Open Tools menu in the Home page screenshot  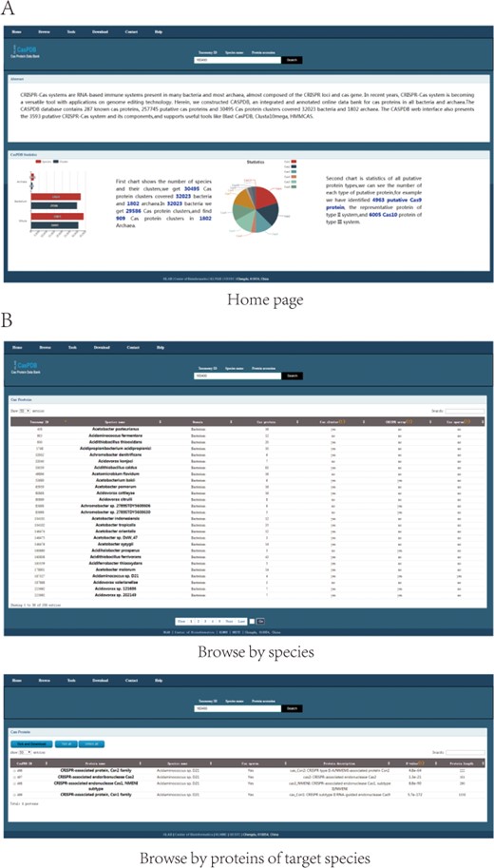[71, 32]
